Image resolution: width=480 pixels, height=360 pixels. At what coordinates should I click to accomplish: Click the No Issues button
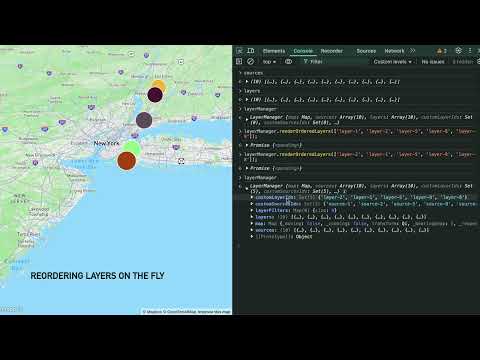[433, 62]
